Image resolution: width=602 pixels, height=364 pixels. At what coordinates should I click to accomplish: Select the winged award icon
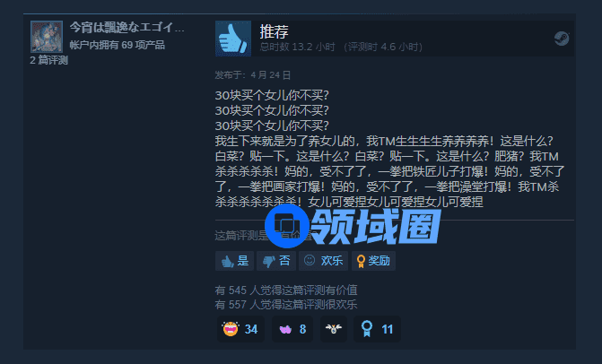tap(334, 329)
